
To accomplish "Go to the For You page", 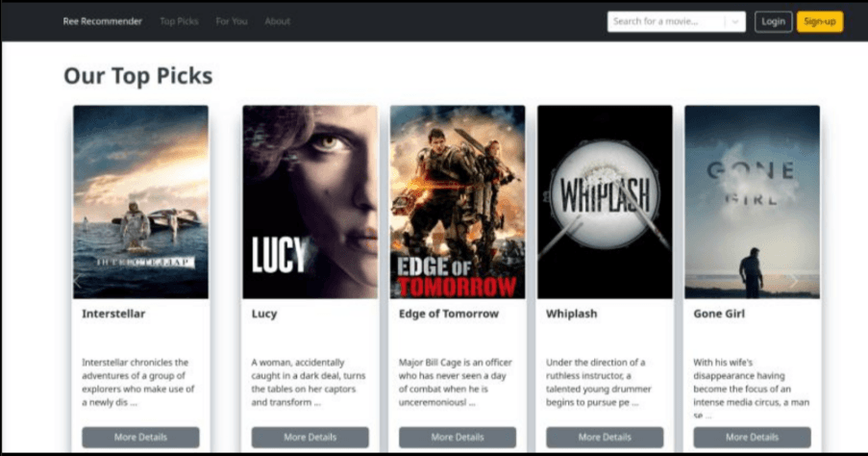I will pos(231,21).
